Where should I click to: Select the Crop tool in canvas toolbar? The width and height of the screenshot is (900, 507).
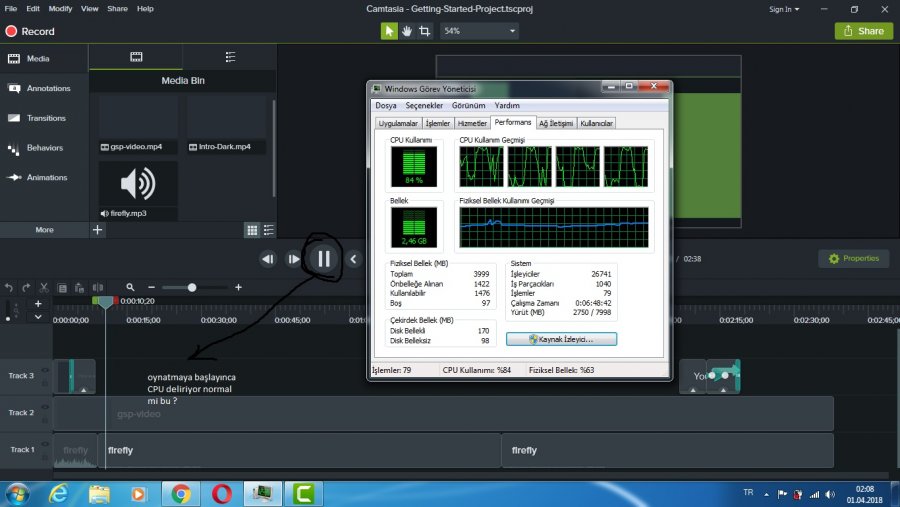[425, 31]
